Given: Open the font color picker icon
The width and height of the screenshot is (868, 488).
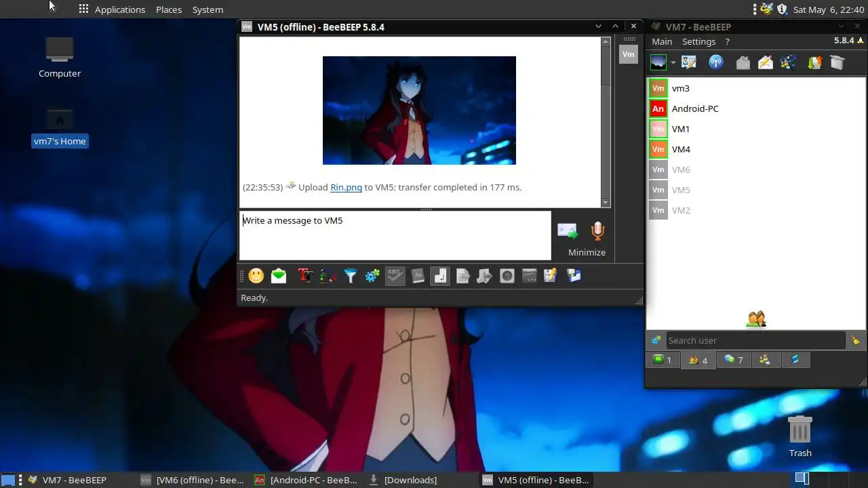Looking at the screenshot, I should pyautogui.click(x=328, y=276).
